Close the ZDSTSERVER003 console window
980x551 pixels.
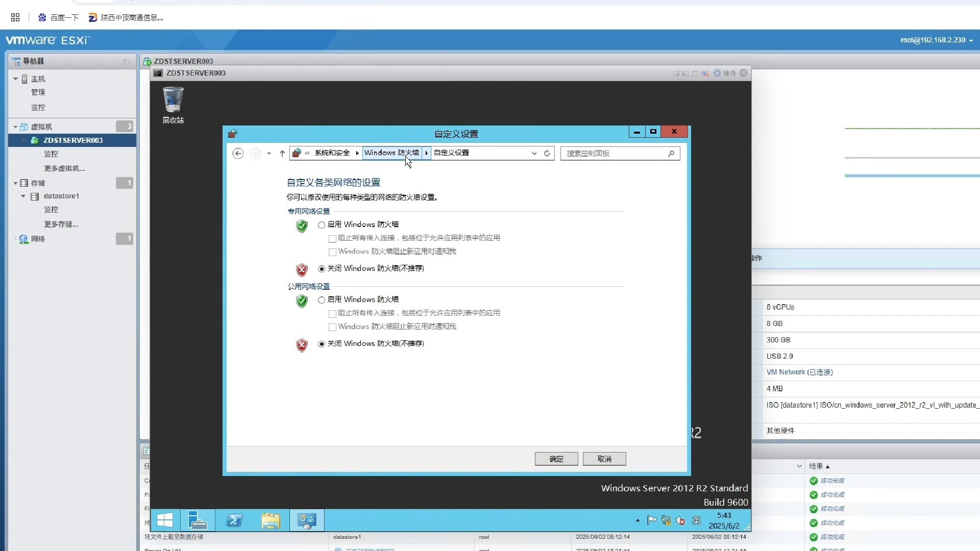coord(744,73)
